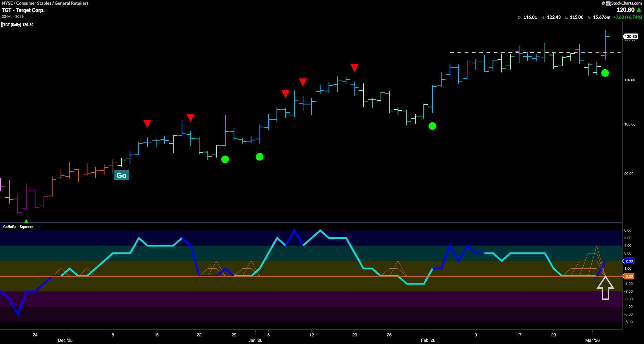The image size is (644, 344).
Task: Select the red triangle marker above Jan 20
Action: click(354, 68)
